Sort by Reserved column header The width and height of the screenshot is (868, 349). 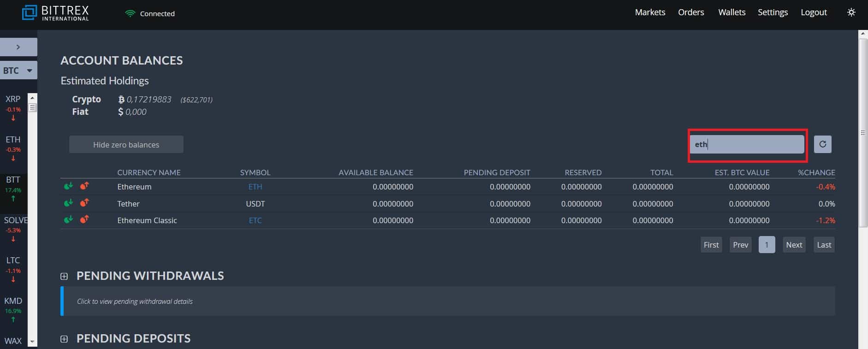click(x=583, y=172)
